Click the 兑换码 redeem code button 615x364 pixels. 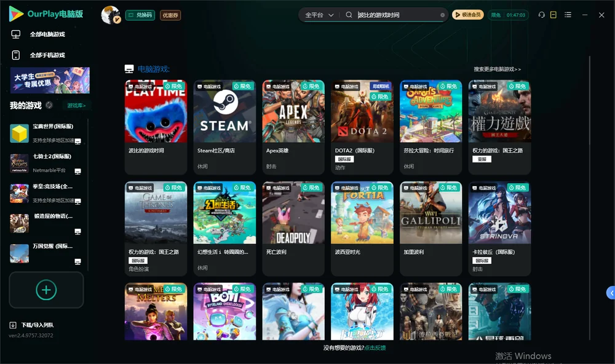click(x=140, y=15)
